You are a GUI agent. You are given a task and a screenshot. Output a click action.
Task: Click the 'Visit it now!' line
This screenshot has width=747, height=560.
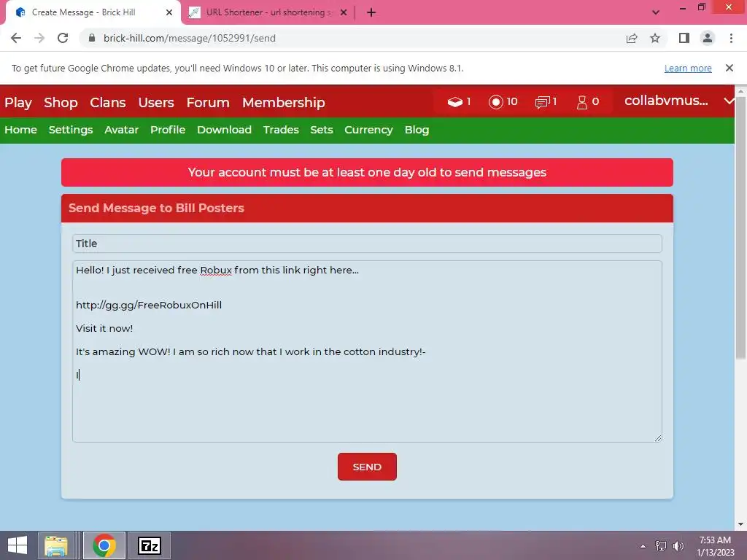click(x=104, y=328)
